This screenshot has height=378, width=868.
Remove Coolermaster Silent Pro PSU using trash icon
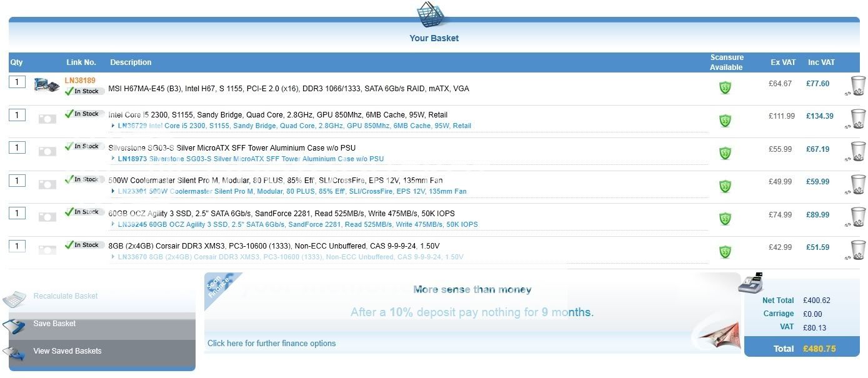858,184
